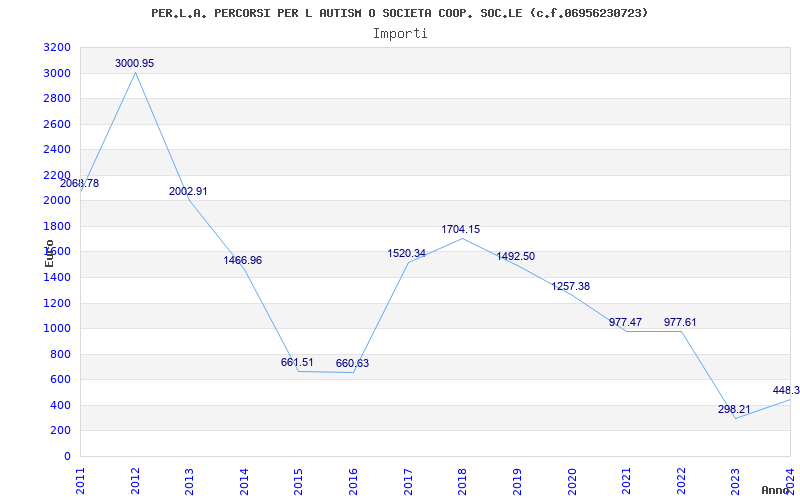
Task: Select data label 1704.15
Action: (x=461, y=230)
